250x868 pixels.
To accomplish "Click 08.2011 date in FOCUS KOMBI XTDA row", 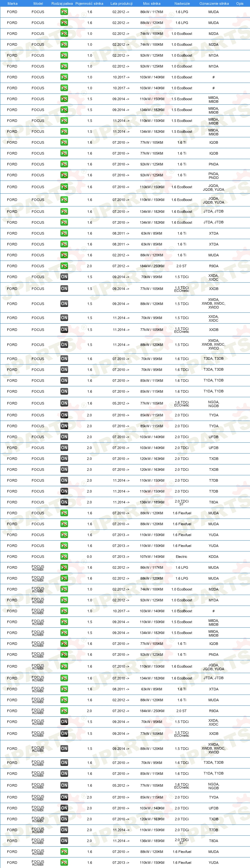I will 121,689.
